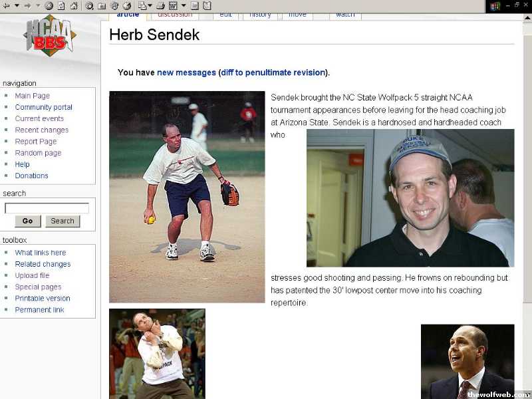Image resolution: width=532 pixels, height=399 pixels.
Task: Switch to the discussion tab
Action: (175, 15)
